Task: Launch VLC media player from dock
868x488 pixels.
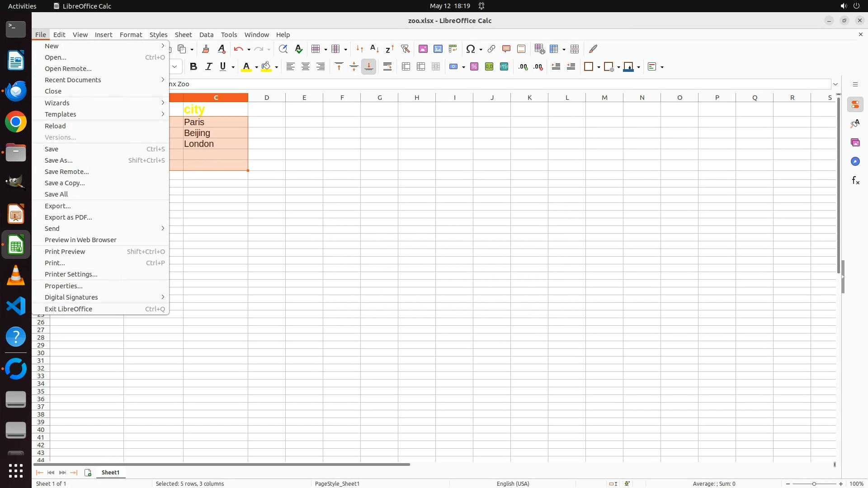Action: tap(16, 276)
